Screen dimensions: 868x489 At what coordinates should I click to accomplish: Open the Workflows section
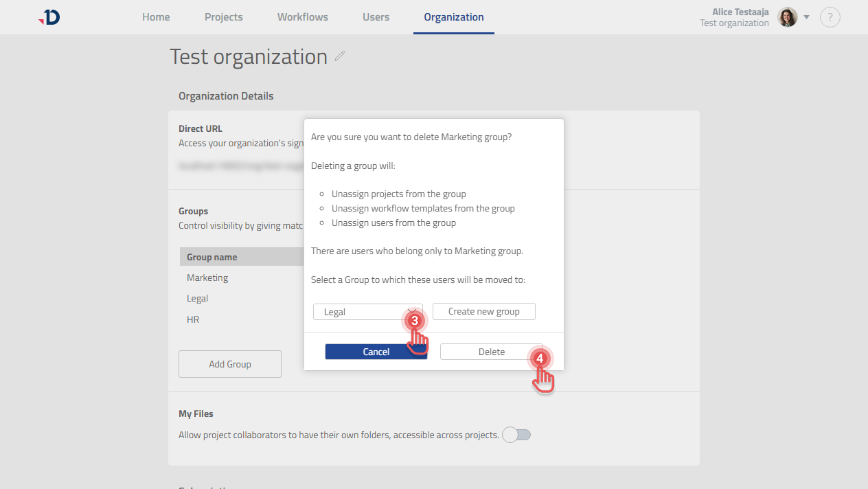coord(302,16)
